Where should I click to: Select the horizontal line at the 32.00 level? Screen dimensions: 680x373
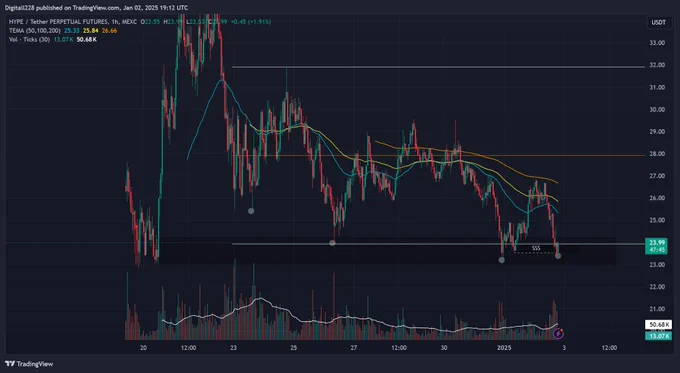pos(438,67)
